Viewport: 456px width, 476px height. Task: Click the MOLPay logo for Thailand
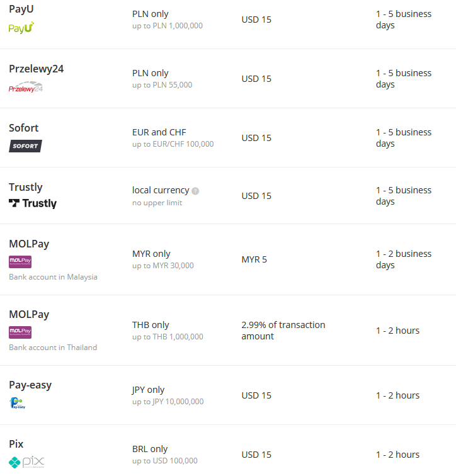click(20, 332)
